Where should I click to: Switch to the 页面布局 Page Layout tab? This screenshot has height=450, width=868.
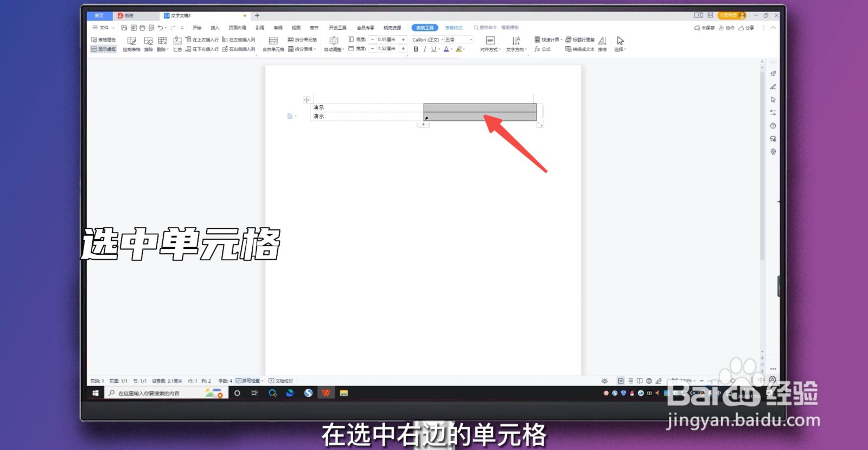tap(238, 28)
